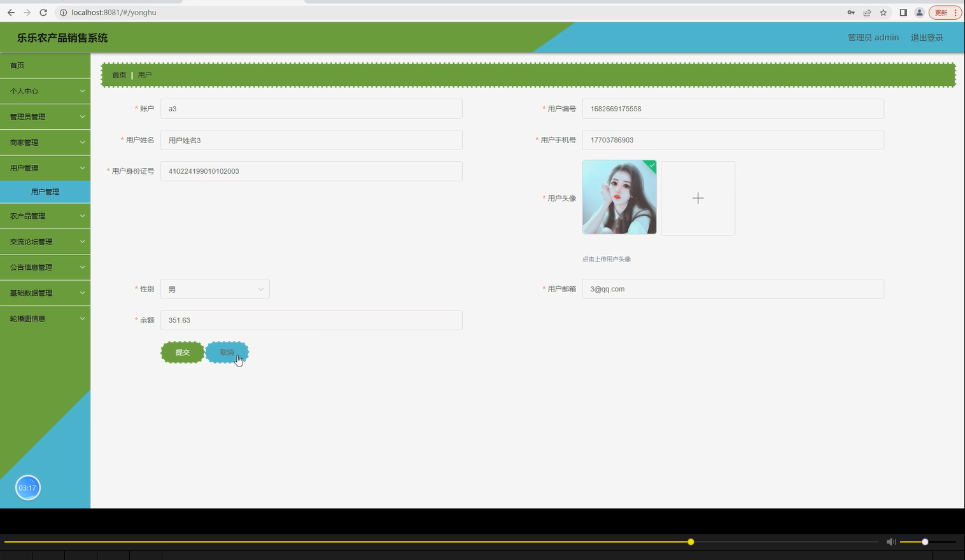
Task: Open the browser profile avatar icon
Action: click(919, 12)
